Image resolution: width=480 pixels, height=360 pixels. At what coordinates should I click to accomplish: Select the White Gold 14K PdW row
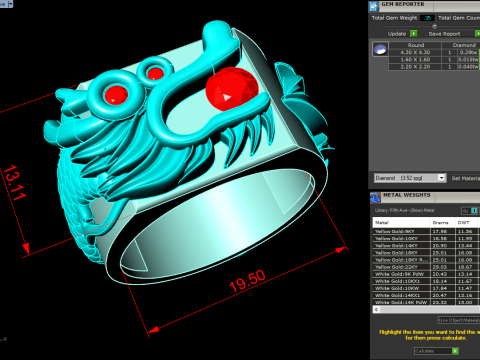425,302
